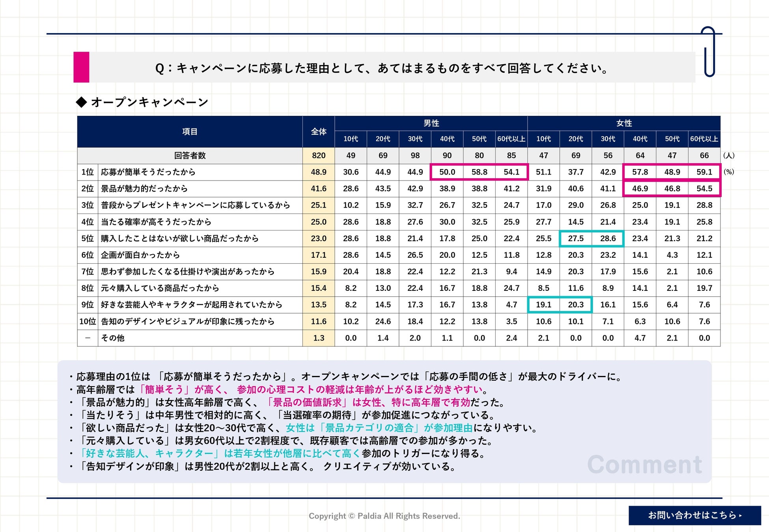This screenshot has height=532, width=769.
Task: Click the 回答者数 row label
Action: tap(190, 156)
